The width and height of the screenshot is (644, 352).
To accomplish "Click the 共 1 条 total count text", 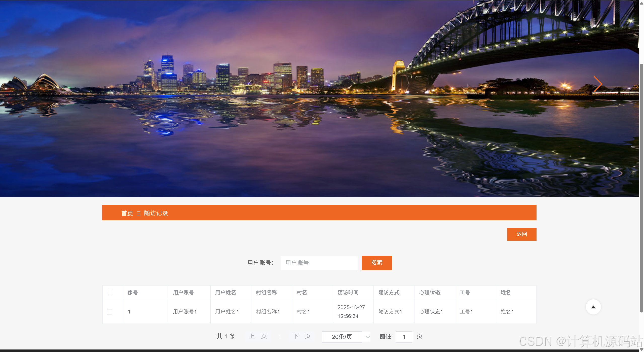I will tap(226, 336).
